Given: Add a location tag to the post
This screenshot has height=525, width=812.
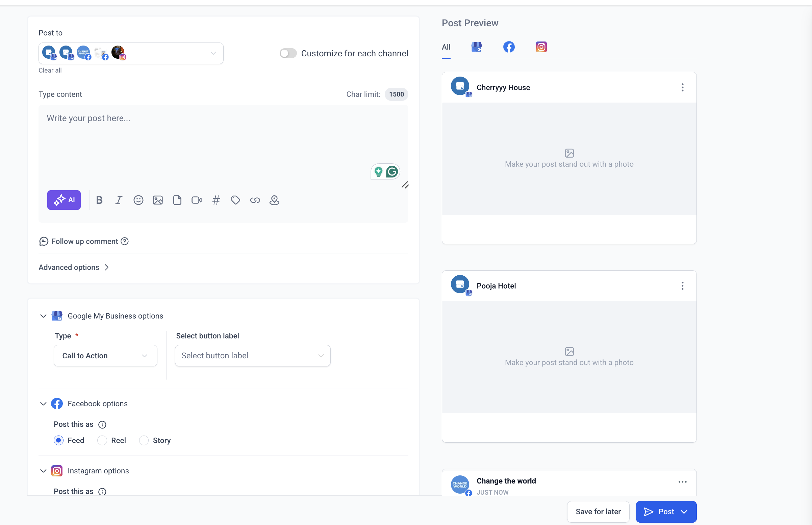Looking at the screenshot, I should pos(274,200).
